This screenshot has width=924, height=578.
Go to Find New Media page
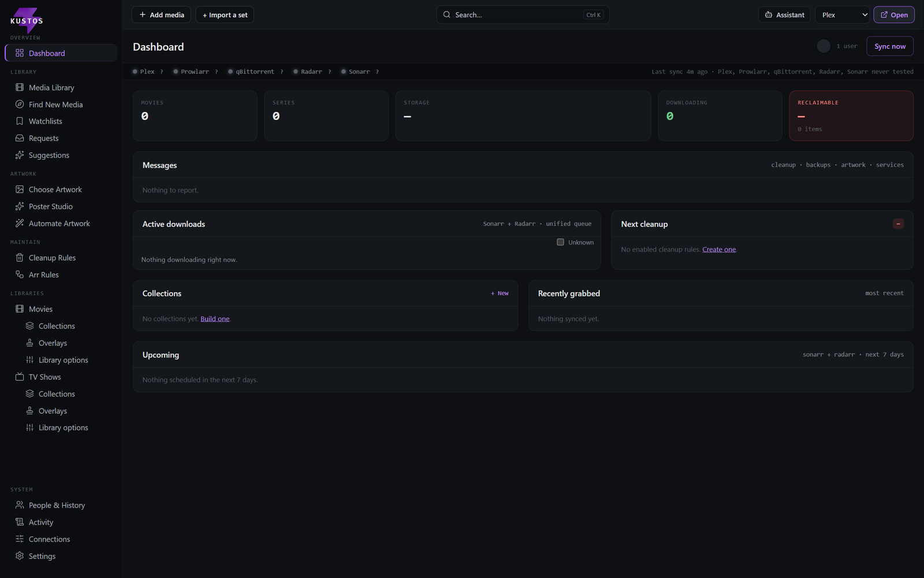pos(61,105)
